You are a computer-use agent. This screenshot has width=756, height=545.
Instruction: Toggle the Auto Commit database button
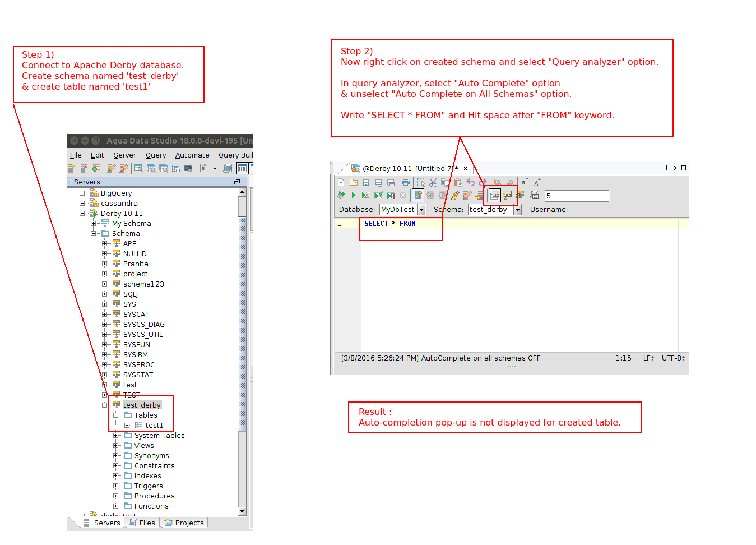418,195
